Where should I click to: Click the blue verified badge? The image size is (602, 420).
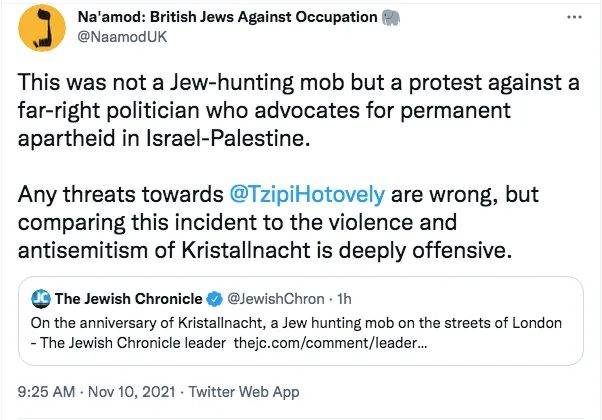pos(213,299)
